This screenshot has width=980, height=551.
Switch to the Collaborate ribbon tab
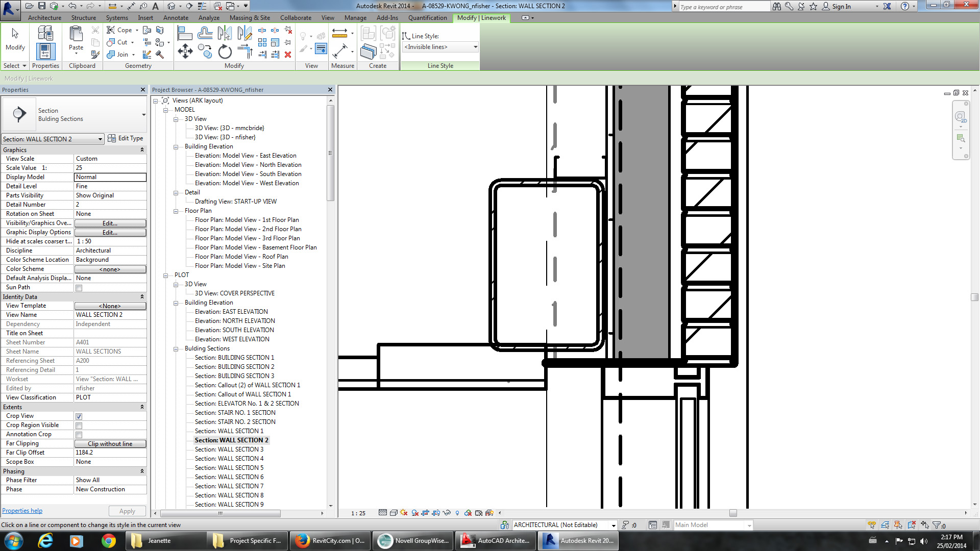(296, 18)
